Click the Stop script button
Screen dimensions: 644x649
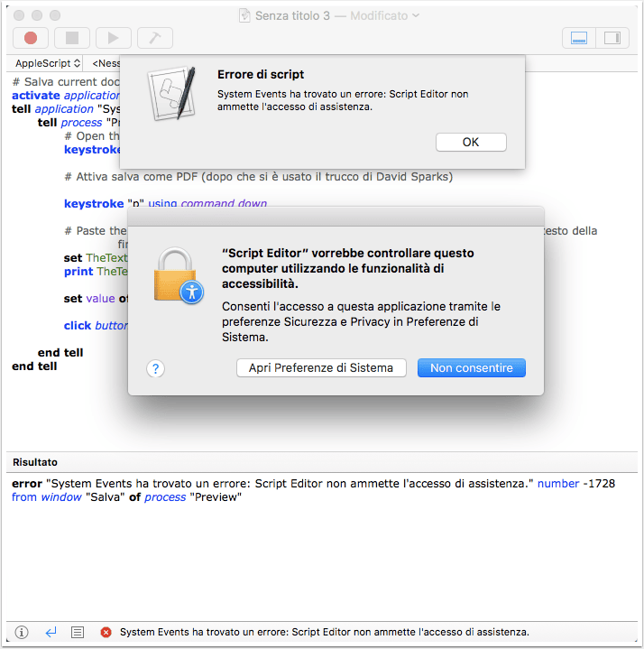point(72,38)
